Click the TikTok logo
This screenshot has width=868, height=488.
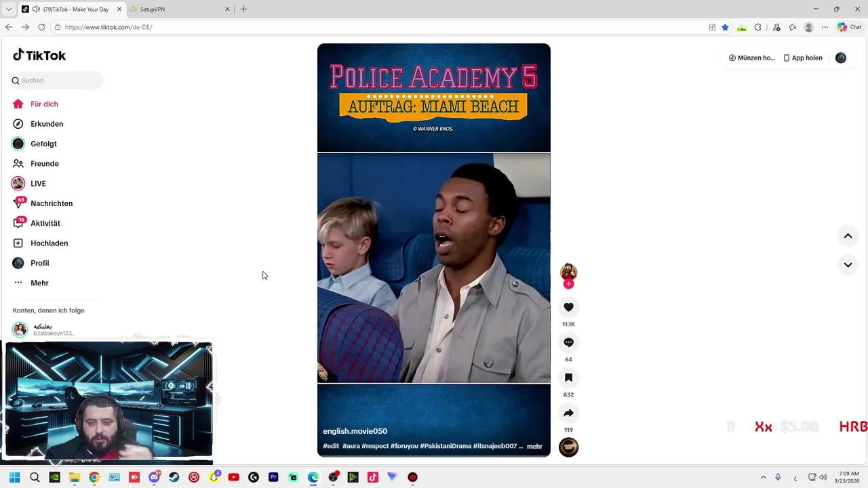(39, 56)
